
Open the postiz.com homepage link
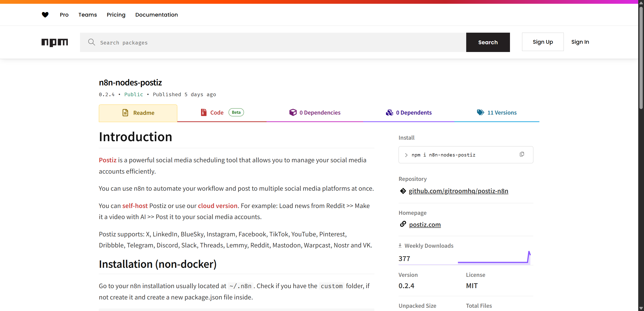425,225
